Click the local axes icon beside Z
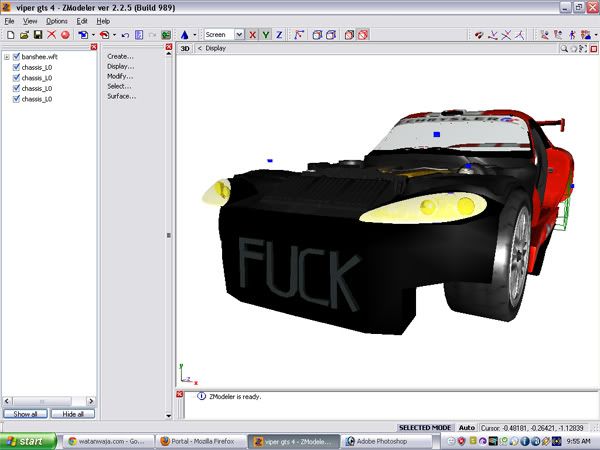Viewport: 600px width, 450px height. coord(299,35)
